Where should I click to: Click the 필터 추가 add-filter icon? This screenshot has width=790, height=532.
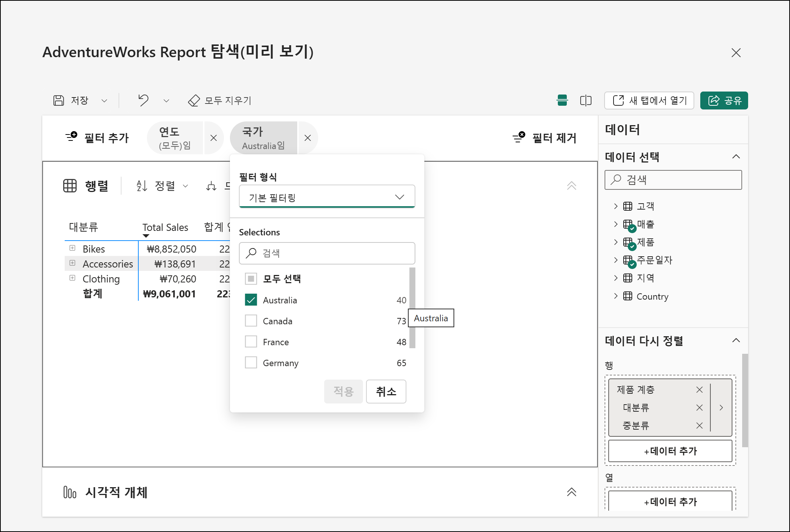point(71,137)
